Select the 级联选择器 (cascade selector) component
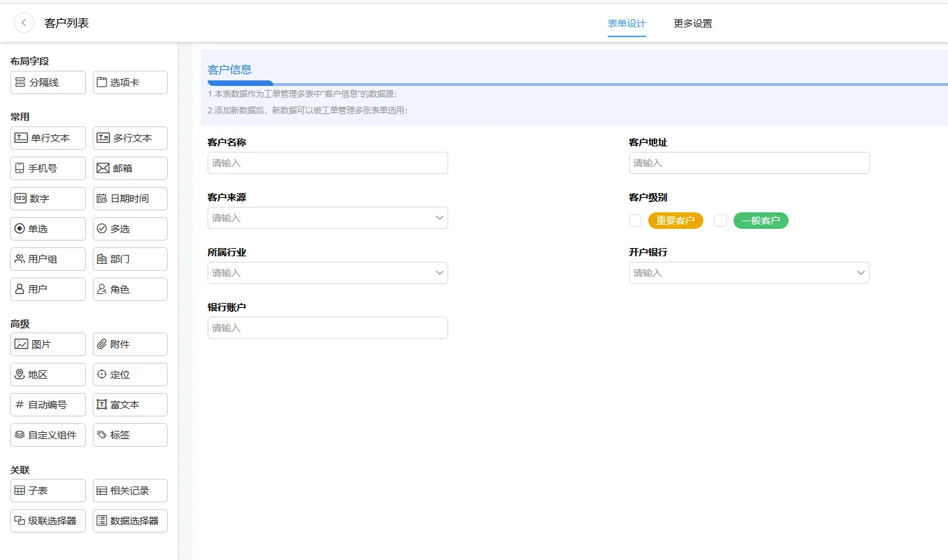The width and height of the screenshot is (948, 560). coord(47,520)
